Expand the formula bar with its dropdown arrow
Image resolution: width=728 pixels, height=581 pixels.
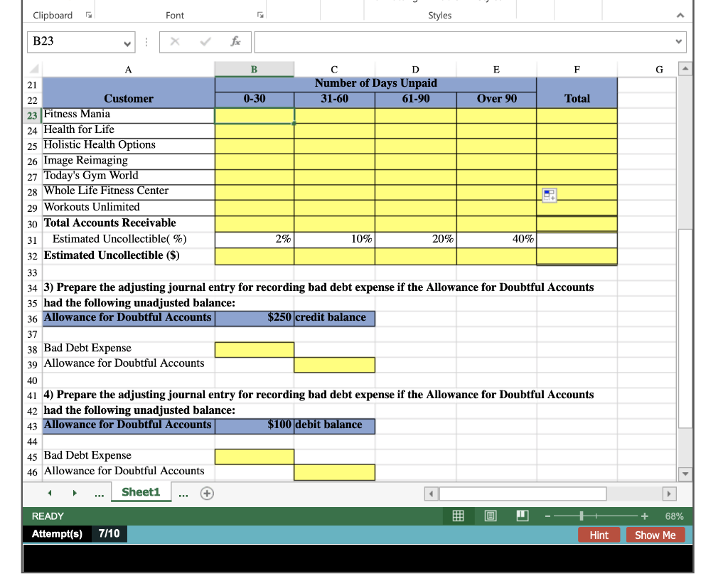[678, 41]
